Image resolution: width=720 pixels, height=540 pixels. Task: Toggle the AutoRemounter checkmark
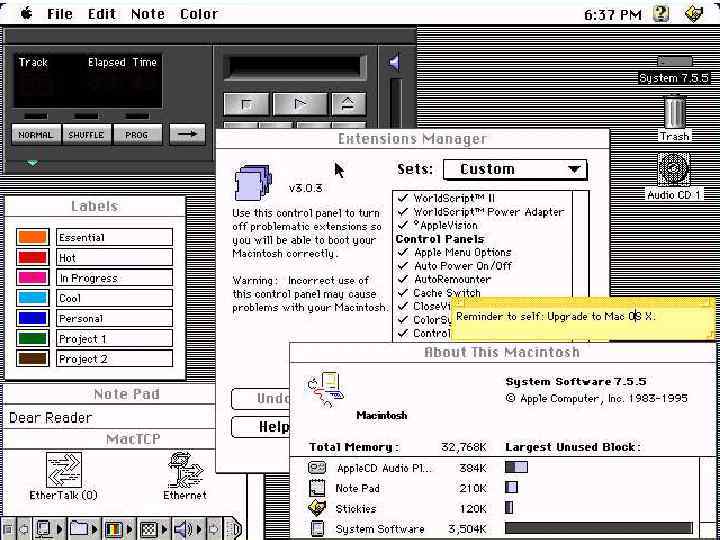coord(403,279)
